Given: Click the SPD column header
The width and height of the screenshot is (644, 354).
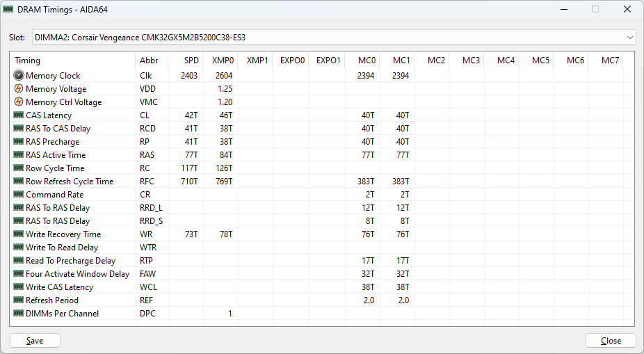Looking at the screenshot, I should pyautogui.click(x=191, y=61).
